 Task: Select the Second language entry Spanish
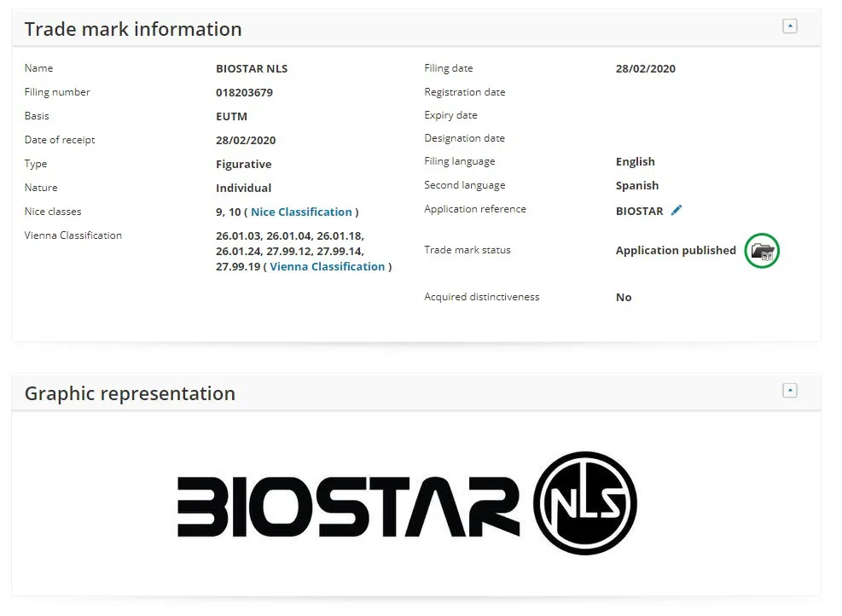(x=636, y=185)
